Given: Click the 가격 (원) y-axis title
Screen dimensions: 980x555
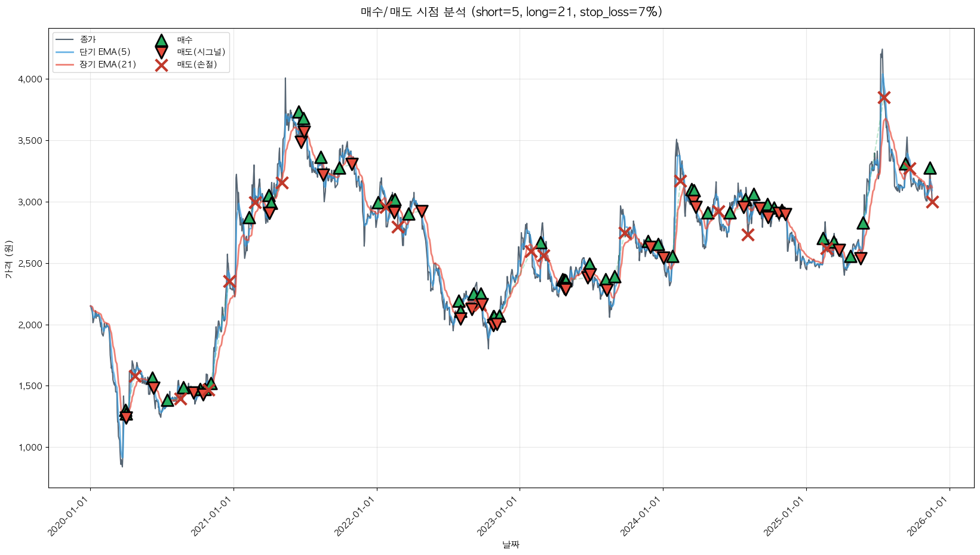Looking at the screenshot, I should point(8,259).
